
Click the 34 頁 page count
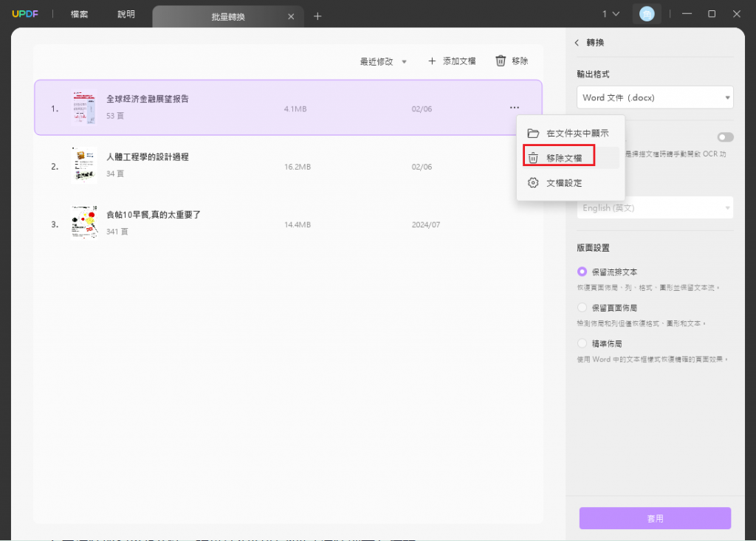(115, 173)
